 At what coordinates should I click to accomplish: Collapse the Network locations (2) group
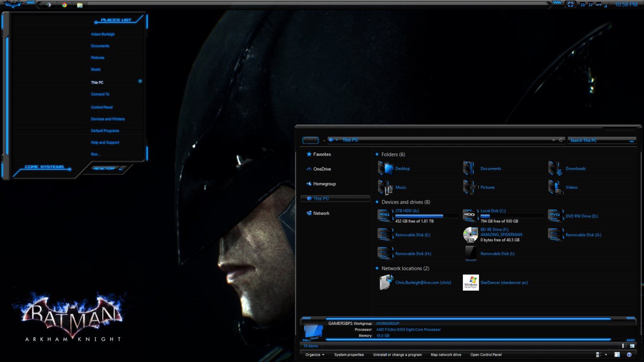[377, 268]
